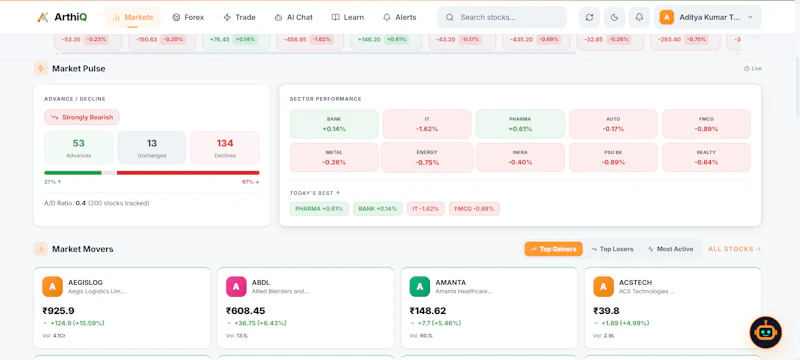
Task: Select the INFRA -0.40% sector tile
Action: pyautogui.click(x=520, y=157)
